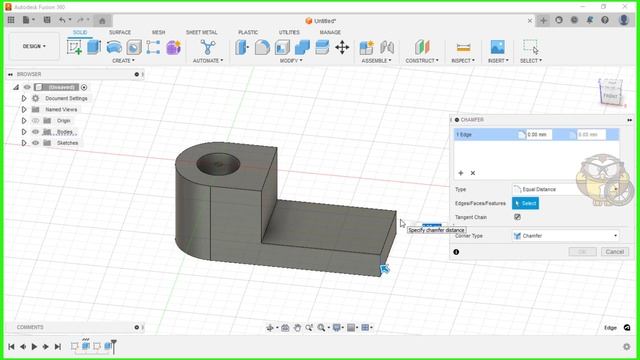The height and width of the screenshot is (360, 640).
Task: Select the Create Sketch tool
Action: pos(74,47)
